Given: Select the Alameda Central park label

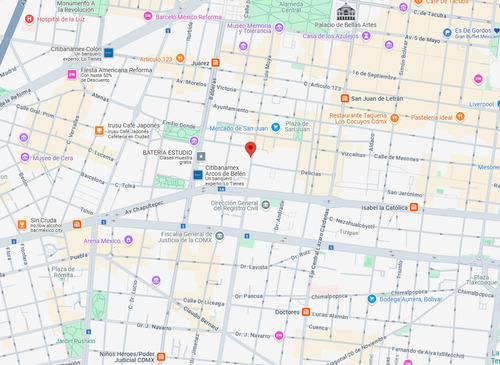Looking at the screenshot, I should tap(291, 7).
